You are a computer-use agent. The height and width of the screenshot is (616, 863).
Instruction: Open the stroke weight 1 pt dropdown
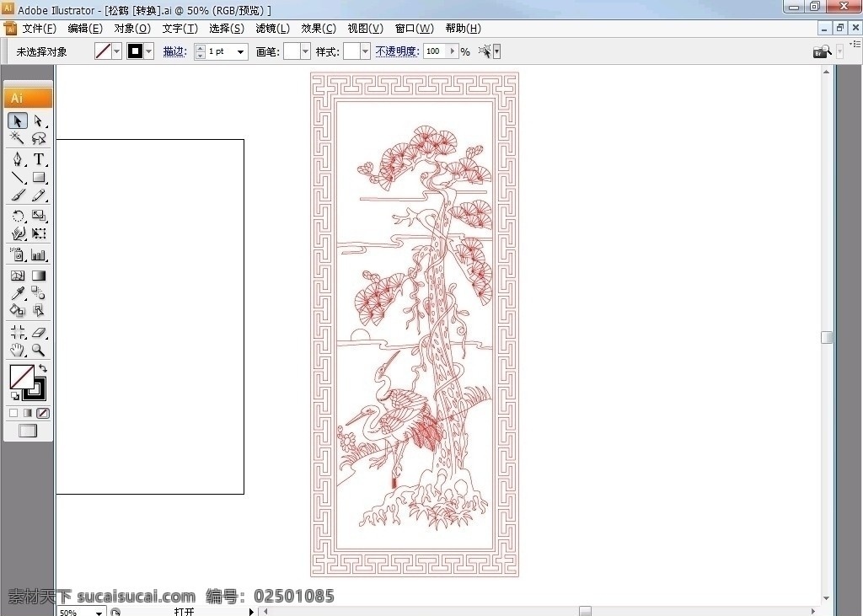(240, 51)
